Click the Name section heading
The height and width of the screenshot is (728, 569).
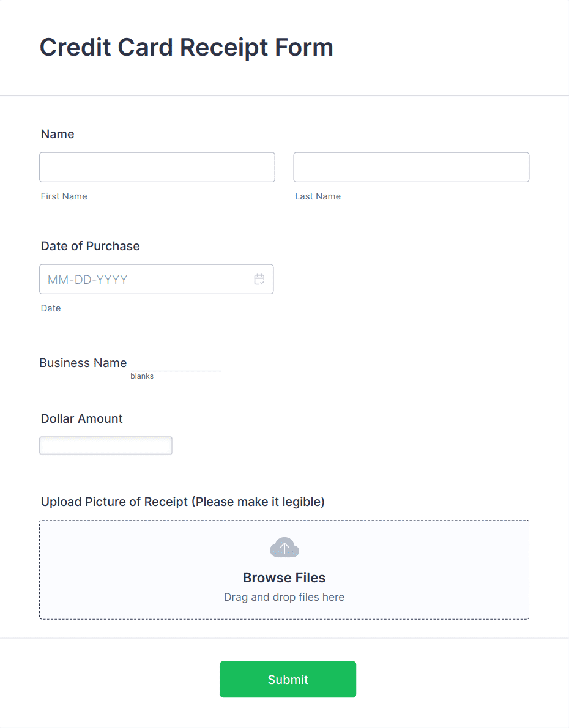pos(57,134)
